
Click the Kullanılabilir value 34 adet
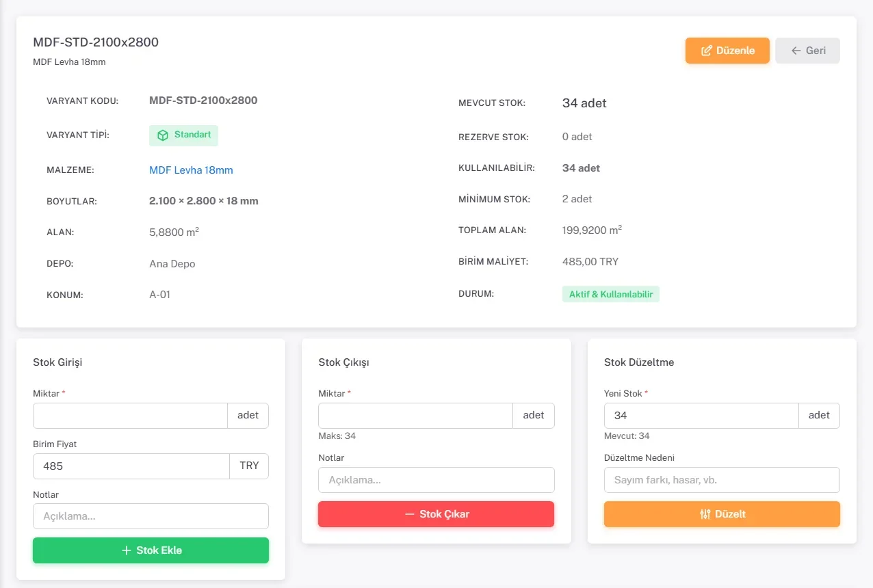coord(581,168)
